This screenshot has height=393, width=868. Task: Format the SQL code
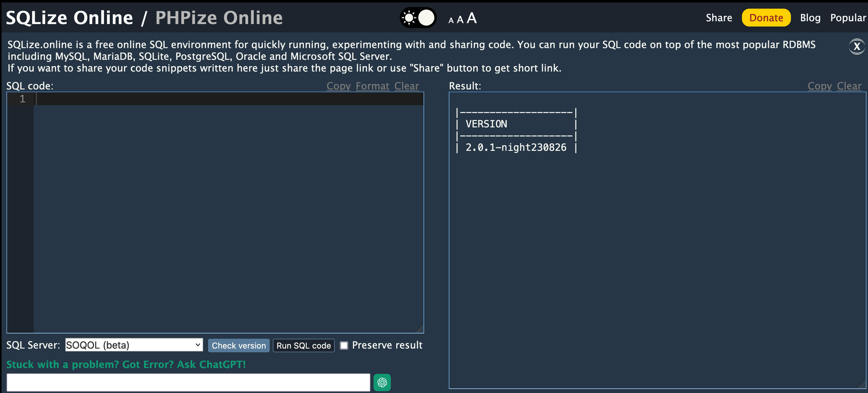coord(372,86)
